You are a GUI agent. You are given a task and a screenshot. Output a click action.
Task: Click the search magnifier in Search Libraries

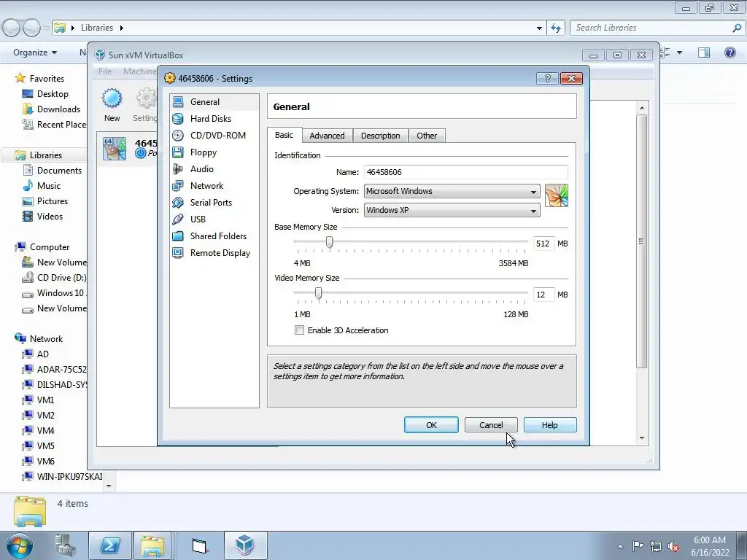[x=737, y=28]
